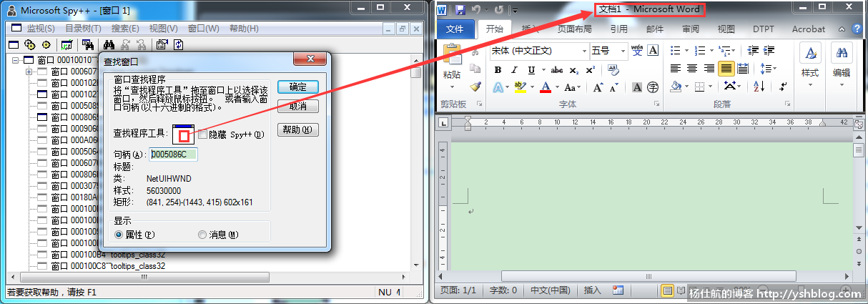Click the Clear Formatting eraser icon
The image size is (868, 304).
[x=613, y=70]
